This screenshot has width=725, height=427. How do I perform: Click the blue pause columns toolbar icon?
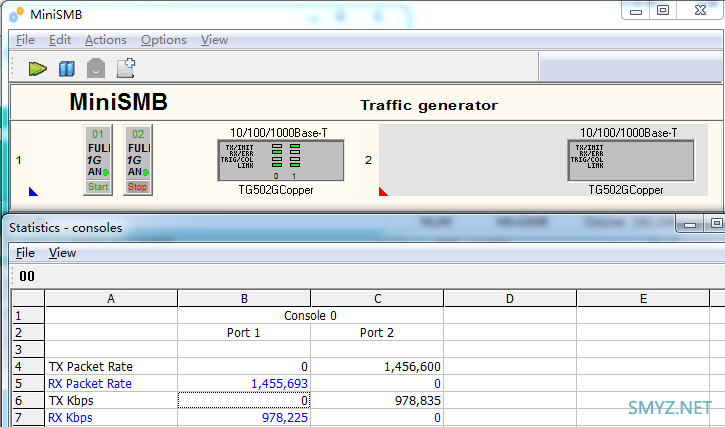click(67, 69)
